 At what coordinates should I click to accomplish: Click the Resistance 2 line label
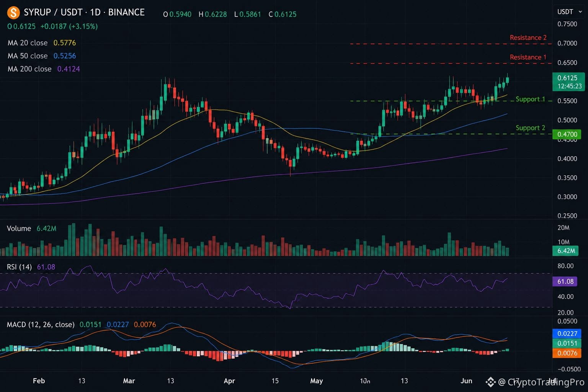528,38
